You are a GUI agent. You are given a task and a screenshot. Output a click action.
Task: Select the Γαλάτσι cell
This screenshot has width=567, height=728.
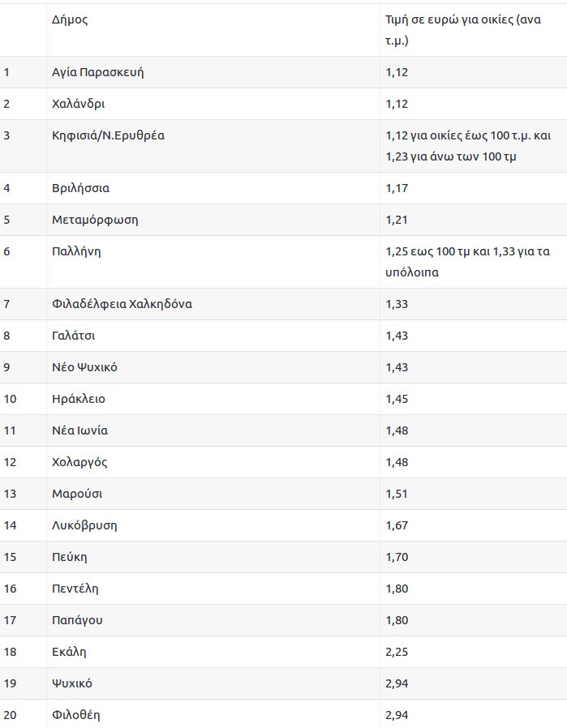pos(74,336)
